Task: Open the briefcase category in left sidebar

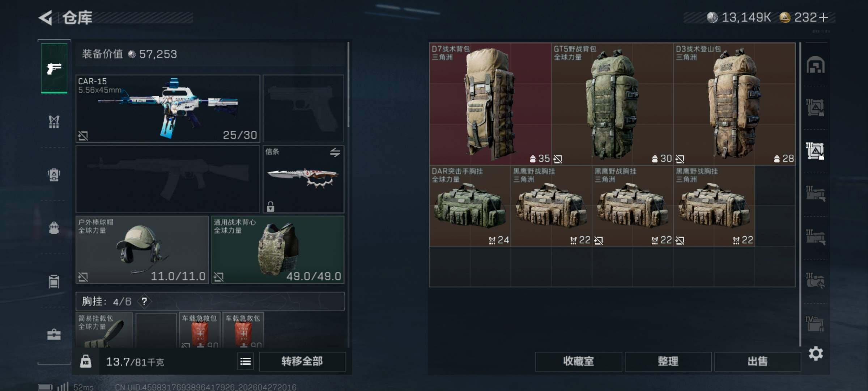Action: pyautogui.click(x=54, y=334)
